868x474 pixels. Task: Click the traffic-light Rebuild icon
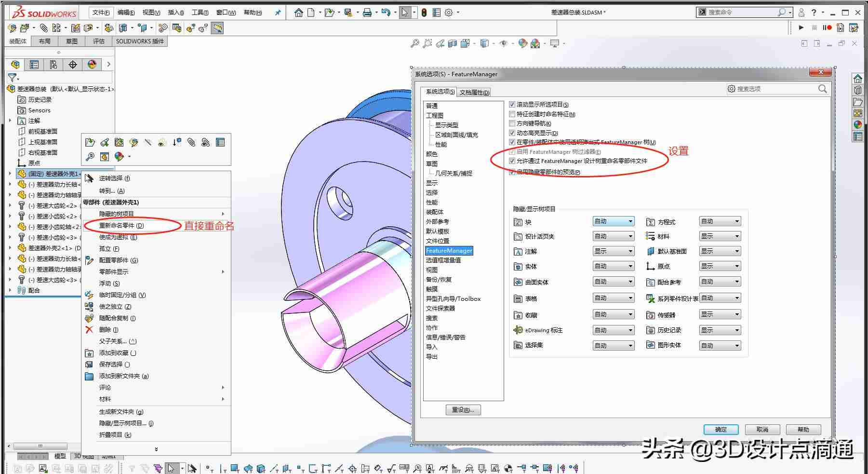pyautogui.click(x=424, y=13)
